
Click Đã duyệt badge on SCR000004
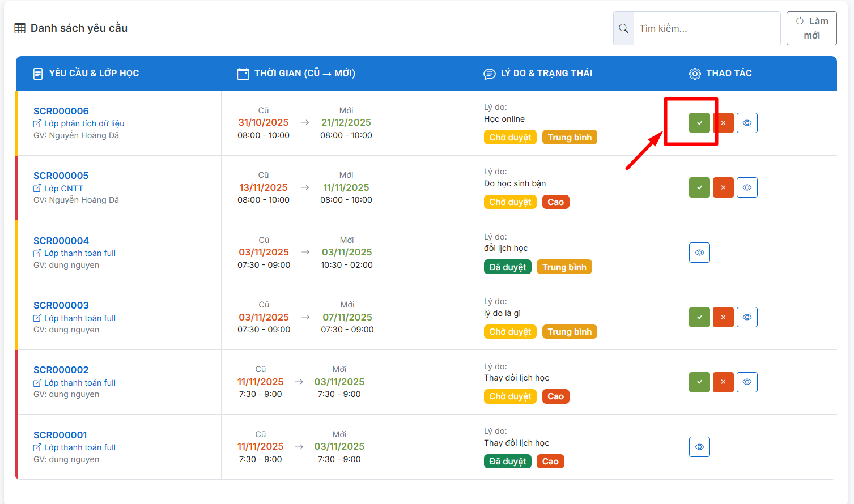point(507,267)
